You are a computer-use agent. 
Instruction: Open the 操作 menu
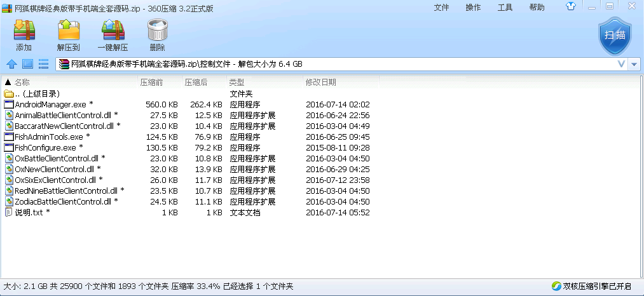pos(473,8)
